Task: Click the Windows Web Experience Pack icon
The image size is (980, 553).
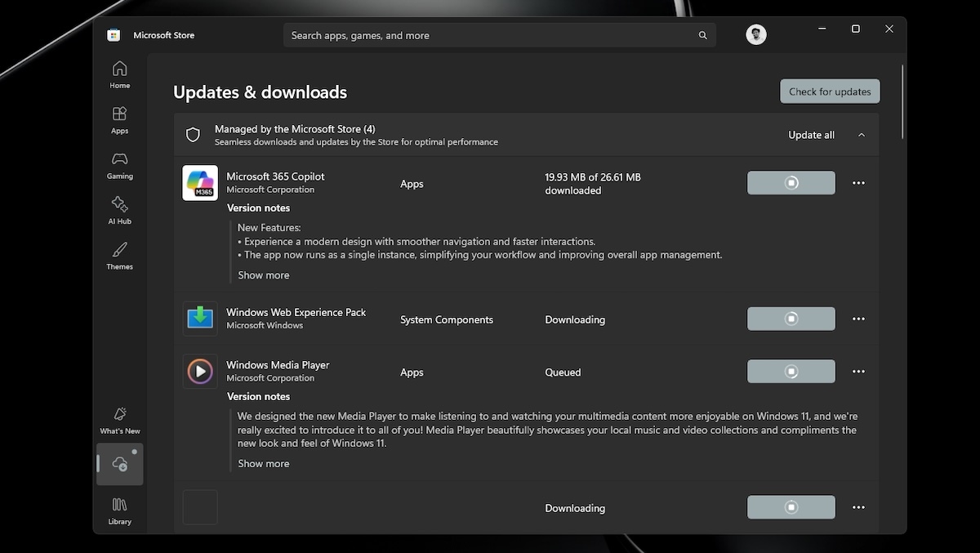Action: coord(200,319)
